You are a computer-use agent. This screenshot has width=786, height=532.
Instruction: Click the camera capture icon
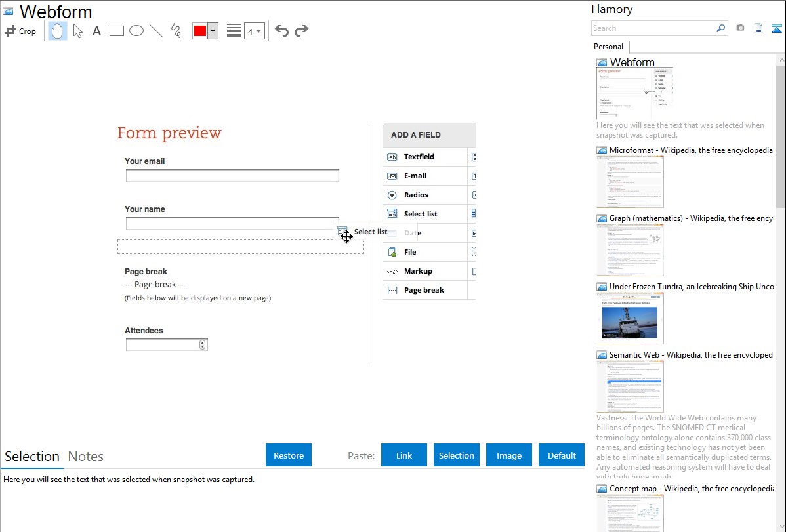click(740, 28)
